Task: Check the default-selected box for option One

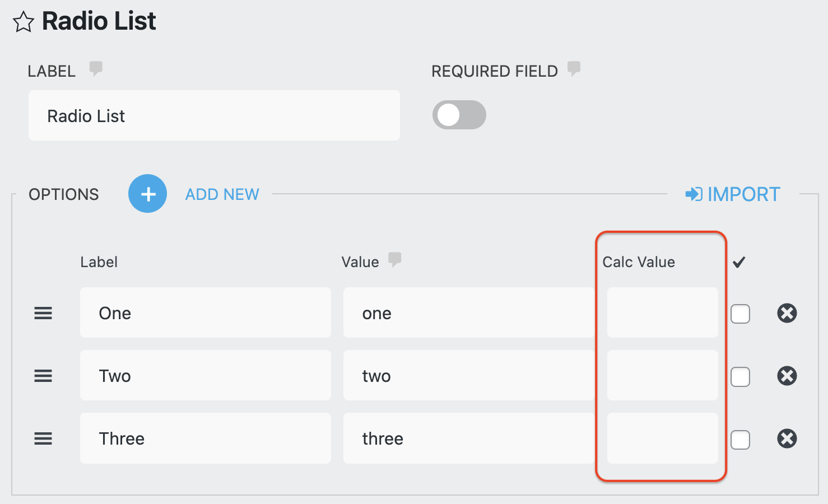Action: click(x=740, y=314)
